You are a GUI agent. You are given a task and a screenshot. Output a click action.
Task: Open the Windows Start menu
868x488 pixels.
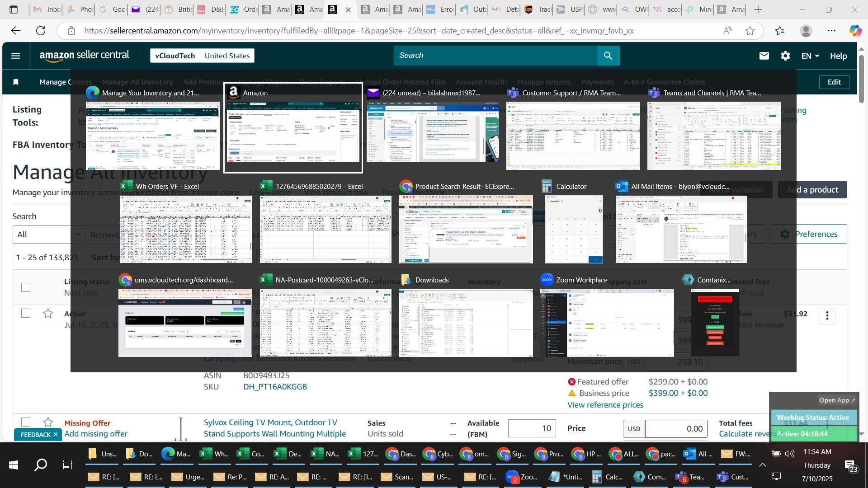13,465
